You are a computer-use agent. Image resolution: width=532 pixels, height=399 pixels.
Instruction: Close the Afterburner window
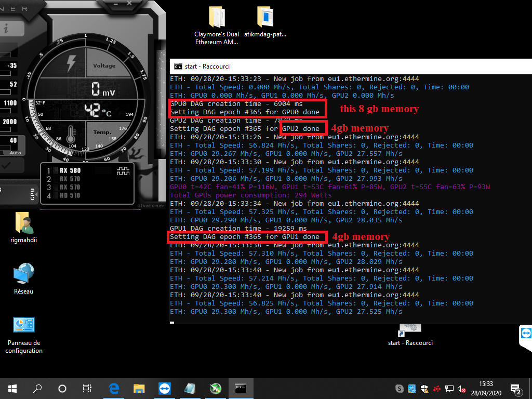(x=129, y=3)
